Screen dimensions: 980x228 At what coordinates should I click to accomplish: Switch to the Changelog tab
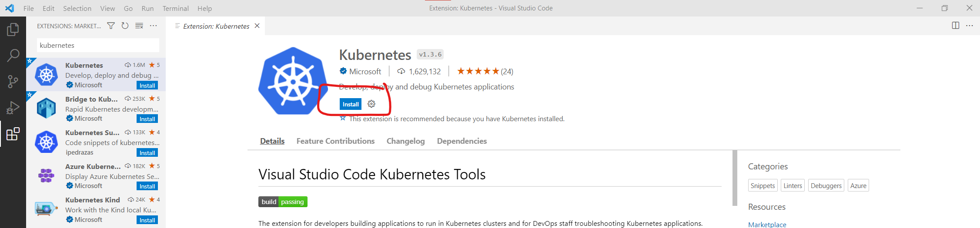(x=405, y=141)
